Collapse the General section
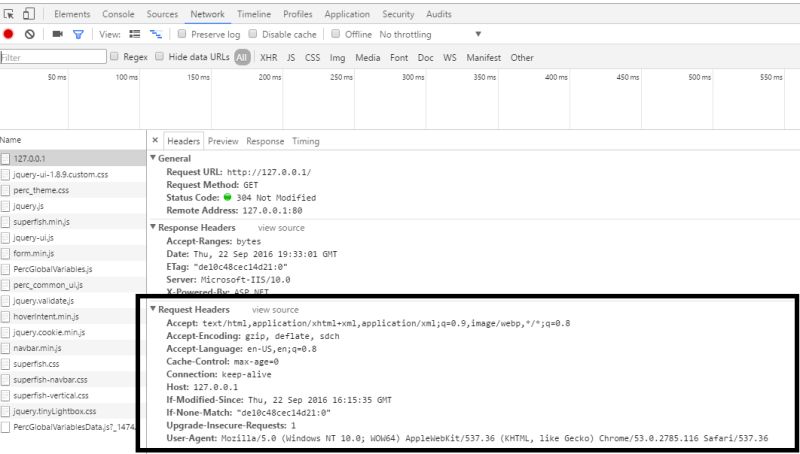This screenshot has height=454, width=800. [153, 158]
